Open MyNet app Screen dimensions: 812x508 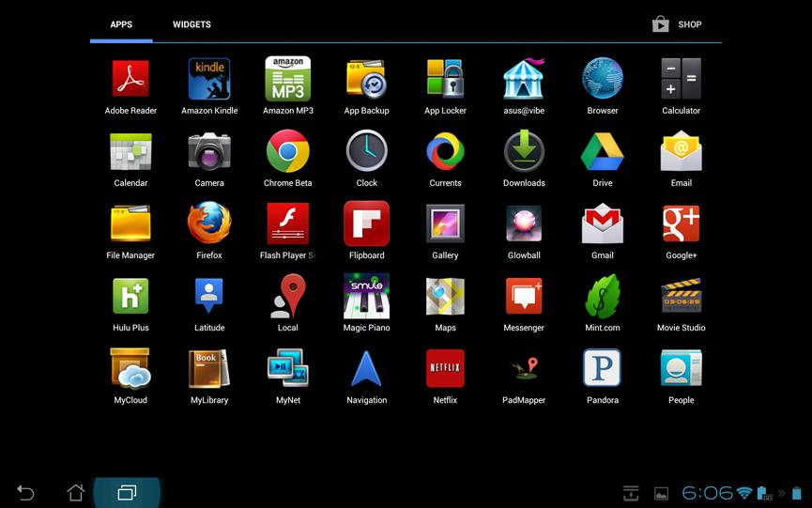[x=288, y=369]
